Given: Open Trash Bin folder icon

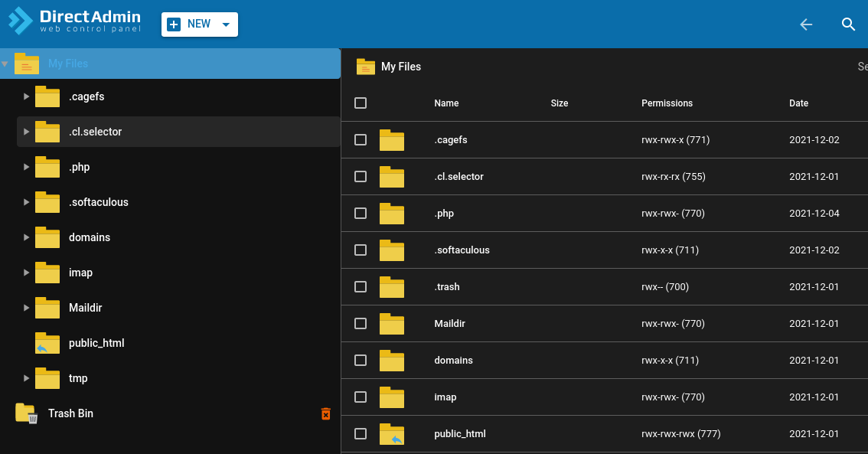Looking at the screenshot, I should 27,413.
